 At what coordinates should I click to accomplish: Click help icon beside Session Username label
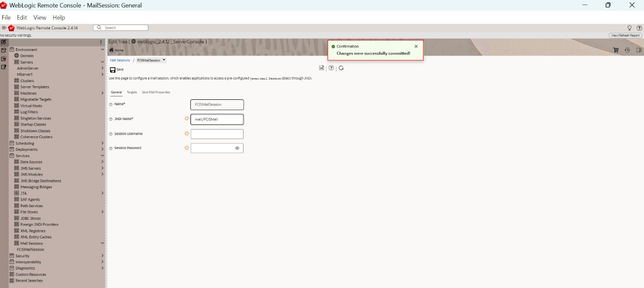pyautogui.click(x=111, y=134)
